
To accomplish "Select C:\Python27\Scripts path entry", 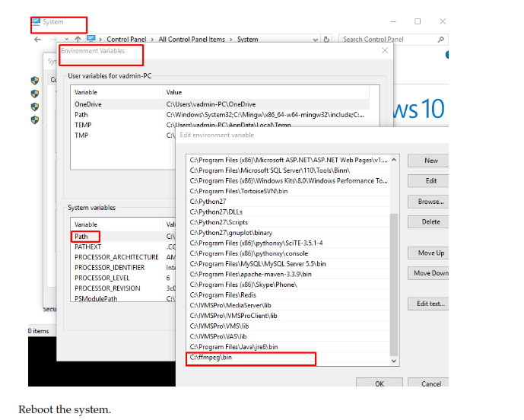I will [x=288, y=222].
